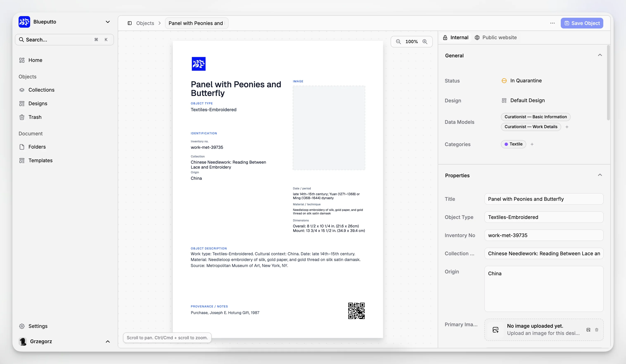Click the Blueputto logo on the document

[x=198, y=64]
